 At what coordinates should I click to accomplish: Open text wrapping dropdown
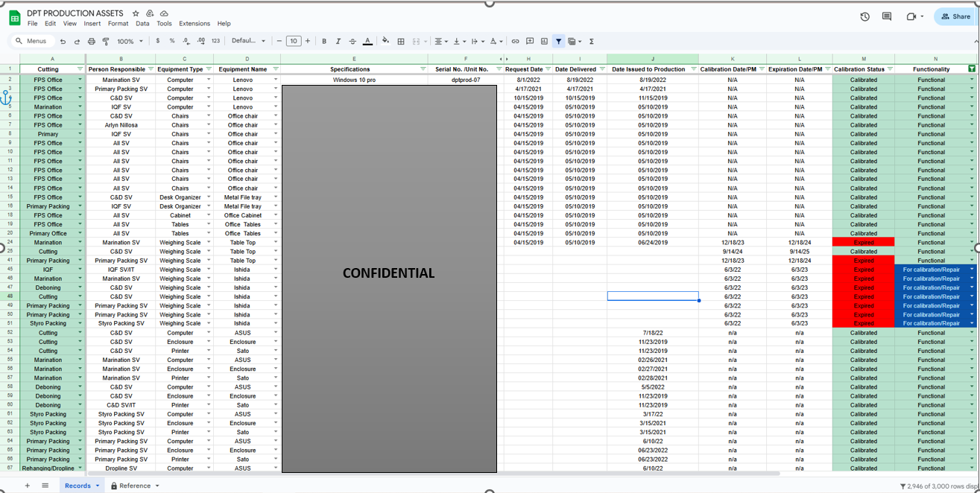click(477, 42)
